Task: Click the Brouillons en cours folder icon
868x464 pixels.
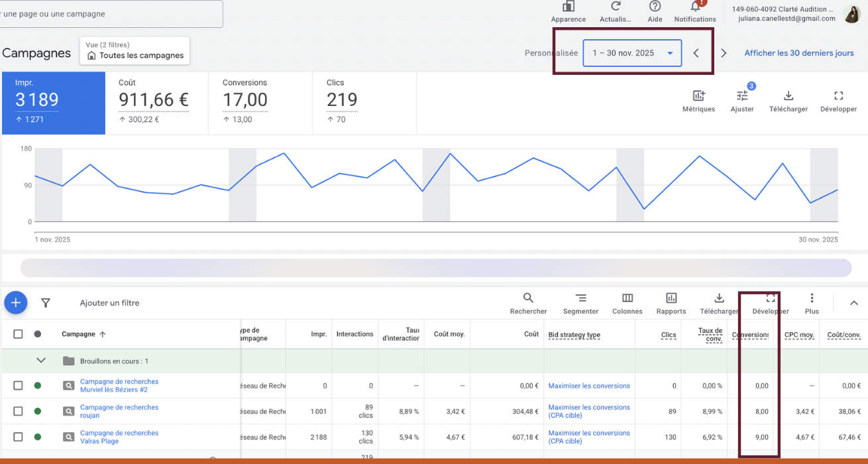Action: 68,361
